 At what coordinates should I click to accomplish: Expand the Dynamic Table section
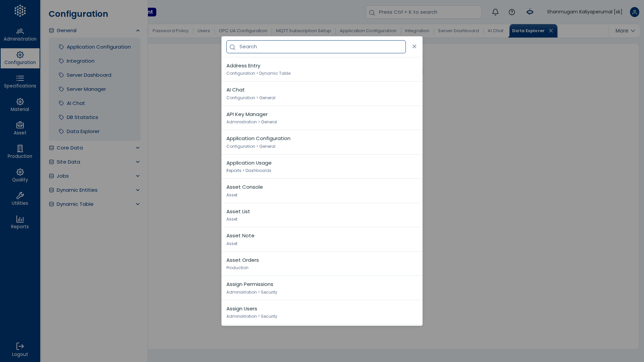click(x=138, y=204)
